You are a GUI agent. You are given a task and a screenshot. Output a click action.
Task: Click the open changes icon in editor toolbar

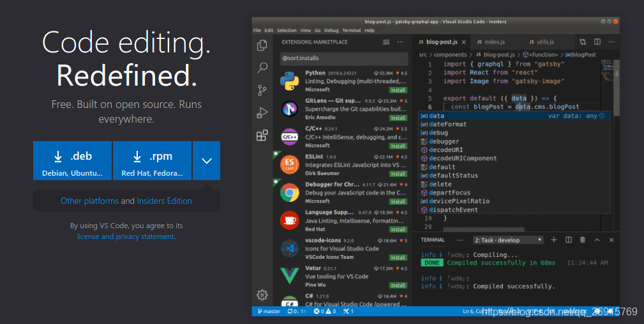pyautogui.click(x=583, y=42)
